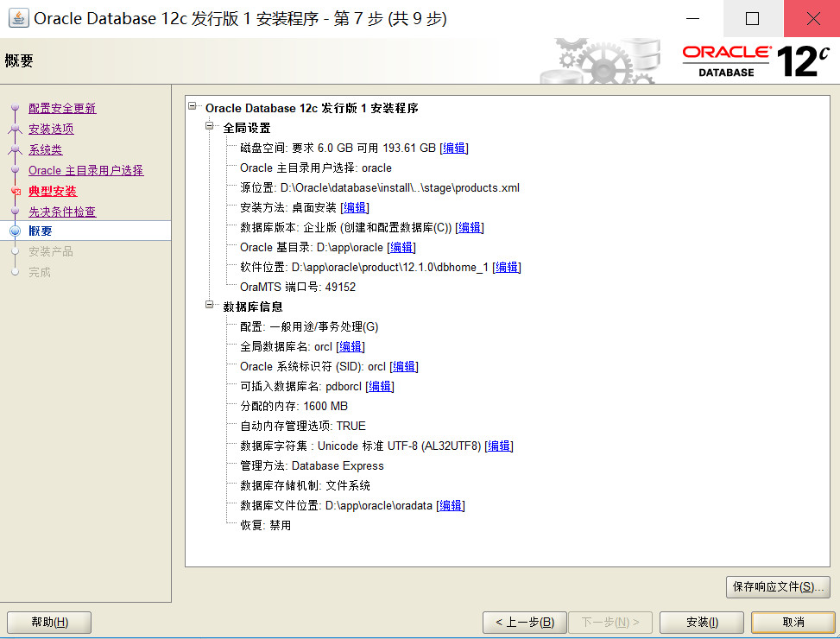Click the current-step indicator icon beside 概要

click(15, 231)
